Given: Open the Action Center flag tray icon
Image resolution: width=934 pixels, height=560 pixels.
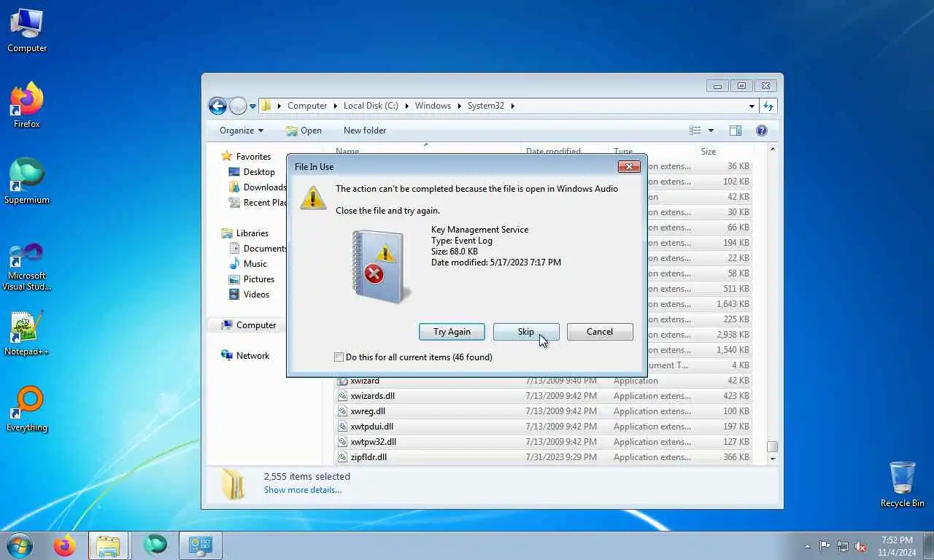Looking at the screenshot, I should pos(825,546).
